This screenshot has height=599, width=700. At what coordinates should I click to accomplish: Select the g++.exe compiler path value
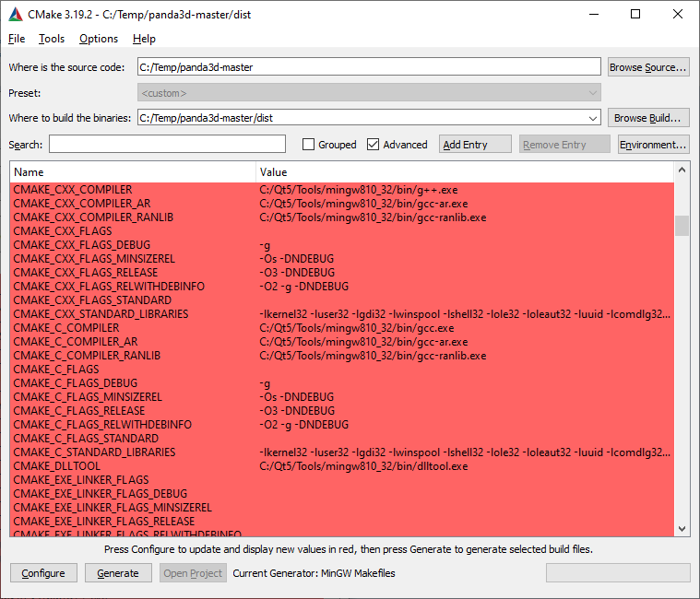click(x=359, y=190)
